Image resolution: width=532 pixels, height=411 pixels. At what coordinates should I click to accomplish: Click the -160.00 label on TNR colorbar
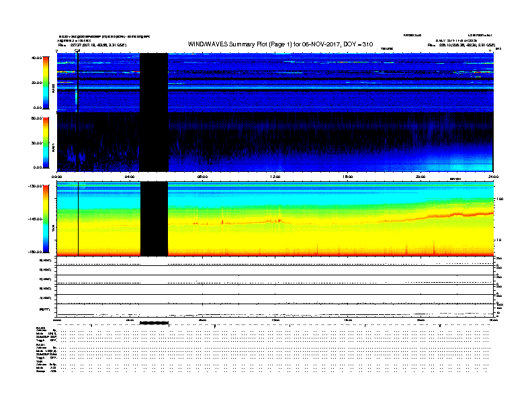click(x=35, y=252)
